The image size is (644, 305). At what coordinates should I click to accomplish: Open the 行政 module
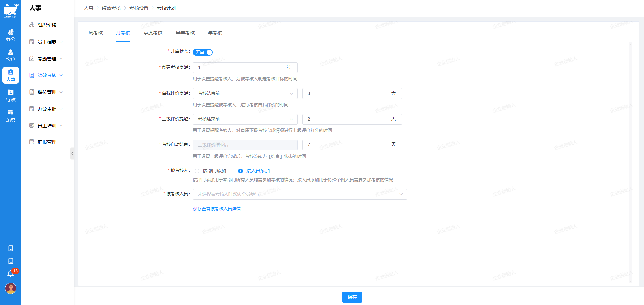point(10,96)
